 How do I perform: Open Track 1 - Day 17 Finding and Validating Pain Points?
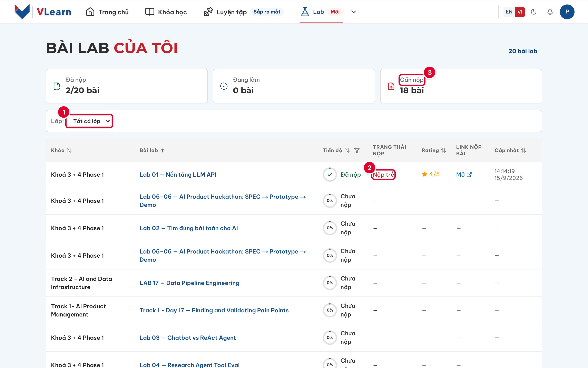coord(214,310)
